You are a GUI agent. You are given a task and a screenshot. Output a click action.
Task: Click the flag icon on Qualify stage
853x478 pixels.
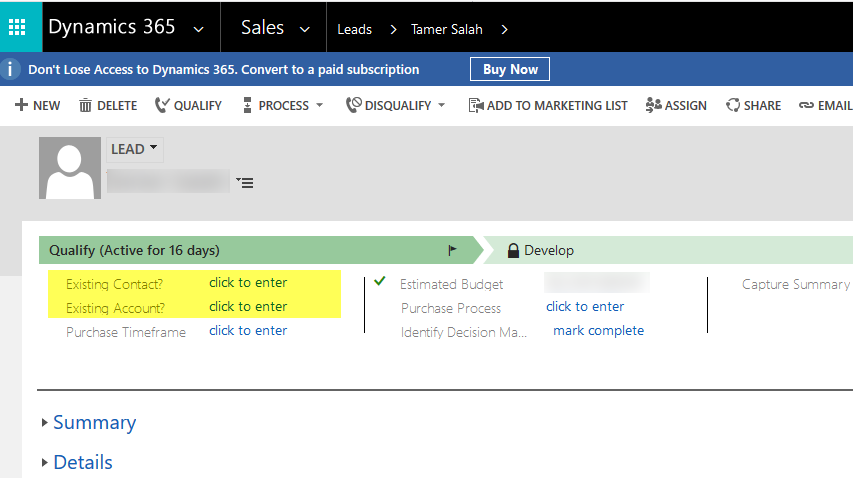[x=452, y=250]
